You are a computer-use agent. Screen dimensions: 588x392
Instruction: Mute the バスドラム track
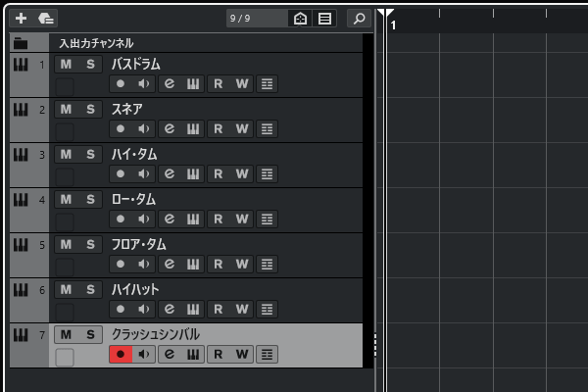pyautogui.click(x=66, y=64)
